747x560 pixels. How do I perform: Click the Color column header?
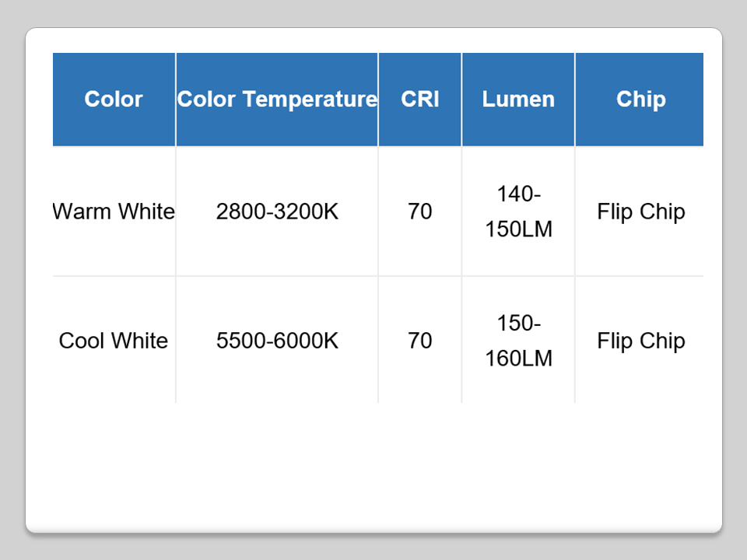click(114, 100)
